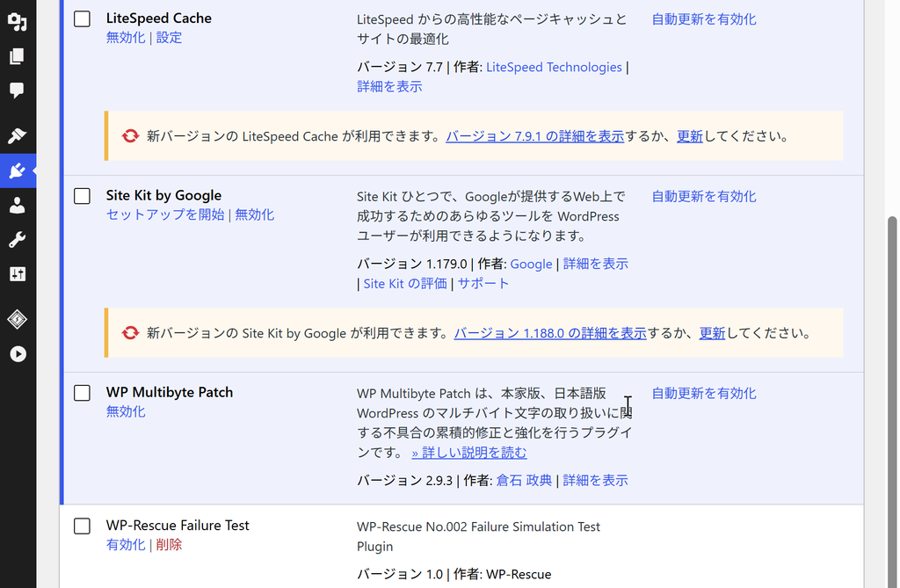Open the LiteSpeed Cache diamond icon in sidebar
Image resolution: width=900 pixels, height=588 pixels.
click(x=18, y=319)
